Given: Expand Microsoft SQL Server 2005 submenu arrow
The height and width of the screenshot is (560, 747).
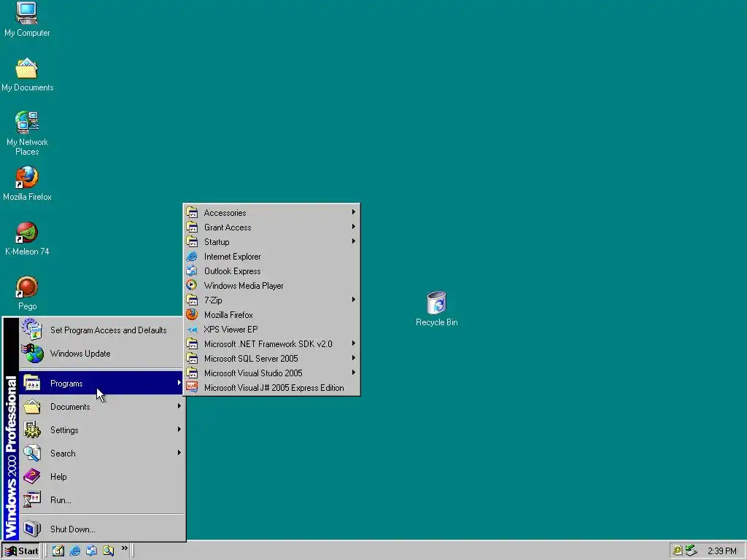Looking at the screenshot, I should click(354, 358).
